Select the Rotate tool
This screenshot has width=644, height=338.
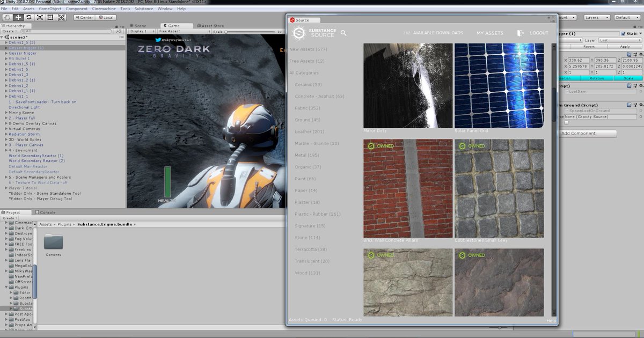29,17
